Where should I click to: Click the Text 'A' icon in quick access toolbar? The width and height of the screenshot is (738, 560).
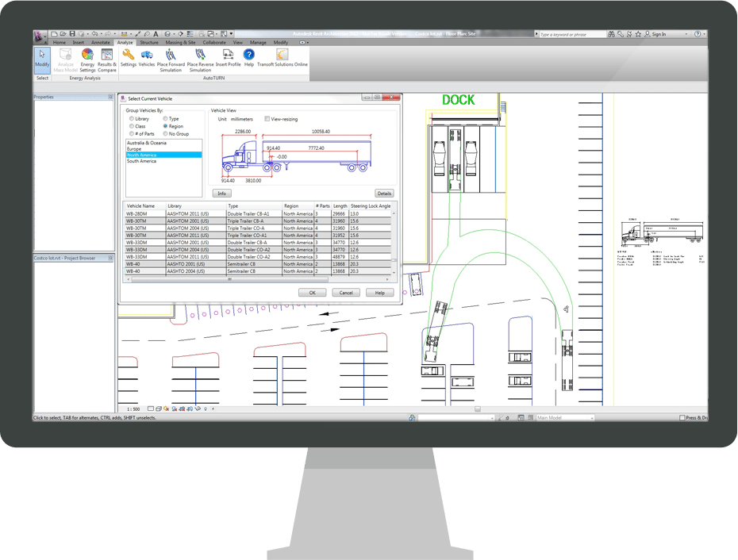click(156, 34)
